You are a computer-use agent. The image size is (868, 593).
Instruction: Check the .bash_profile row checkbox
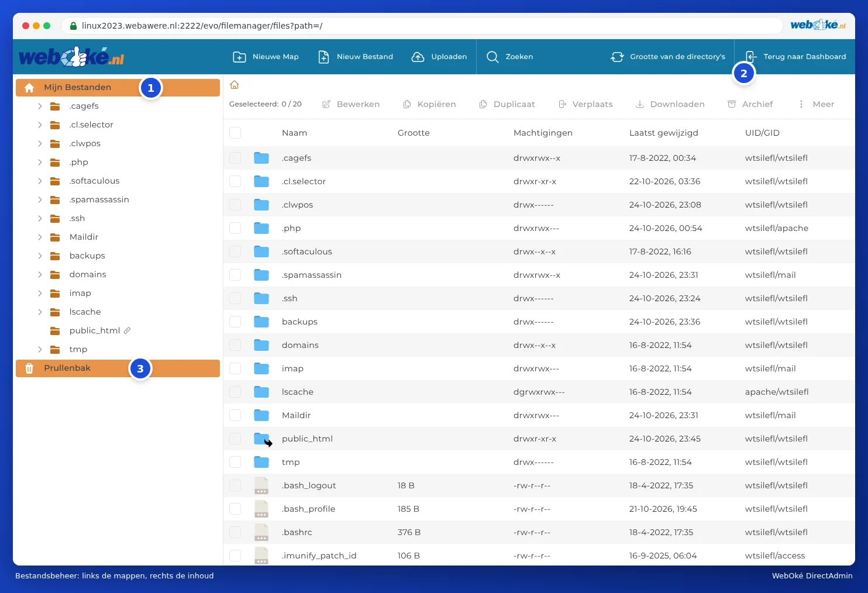point(235,509)
